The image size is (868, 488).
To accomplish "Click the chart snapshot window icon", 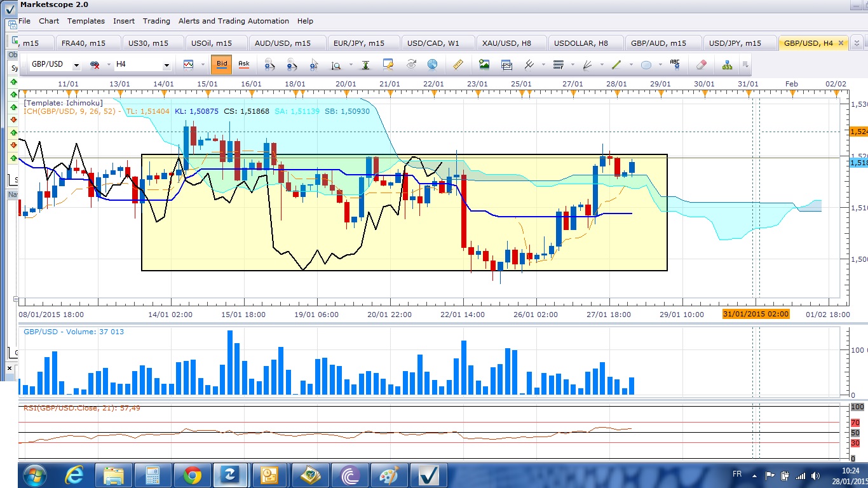I will [x=506, y=64].
